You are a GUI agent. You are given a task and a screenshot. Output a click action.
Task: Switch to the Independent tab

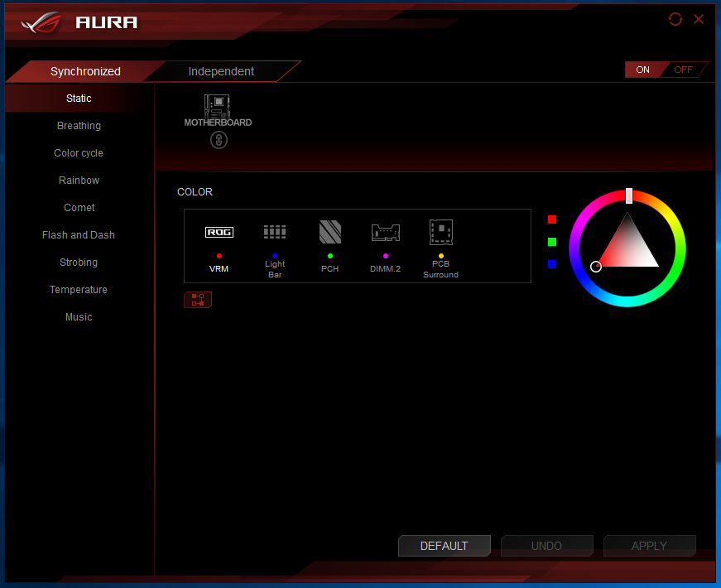click(221, 71)
